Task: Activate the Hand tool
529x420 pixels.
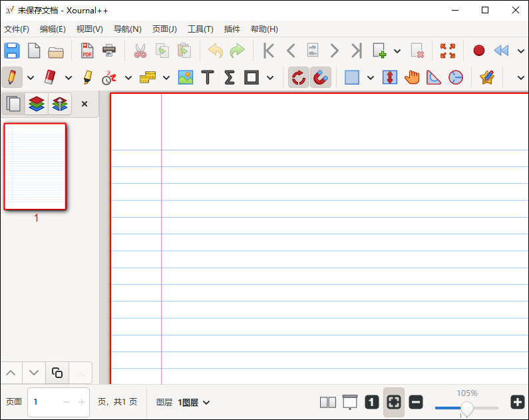Action: [x=412, y=77]
